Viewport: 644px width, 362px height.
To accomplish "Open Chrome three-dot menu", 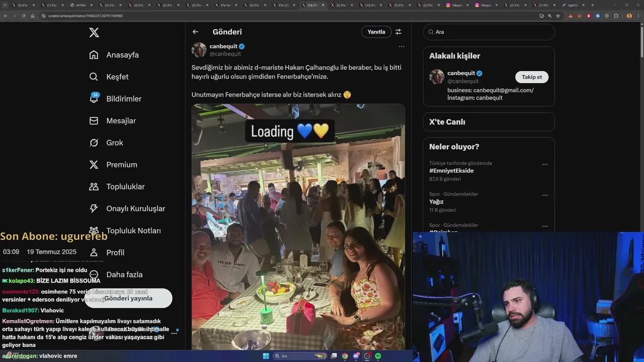I will 638,16.
